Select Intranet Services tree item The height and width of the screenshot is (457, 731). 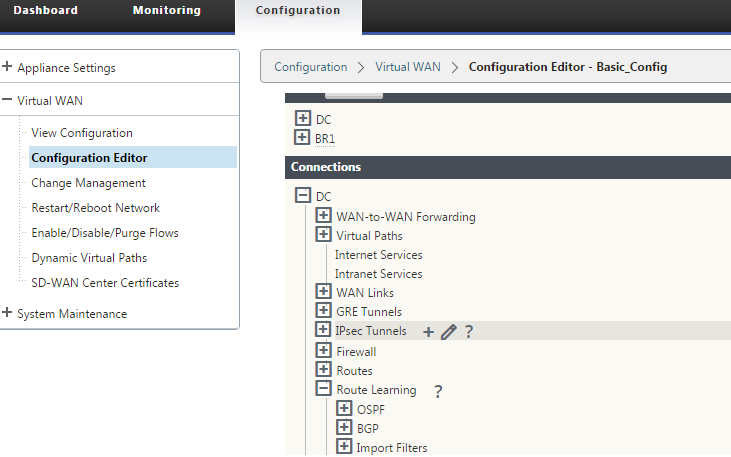[379, 274]
